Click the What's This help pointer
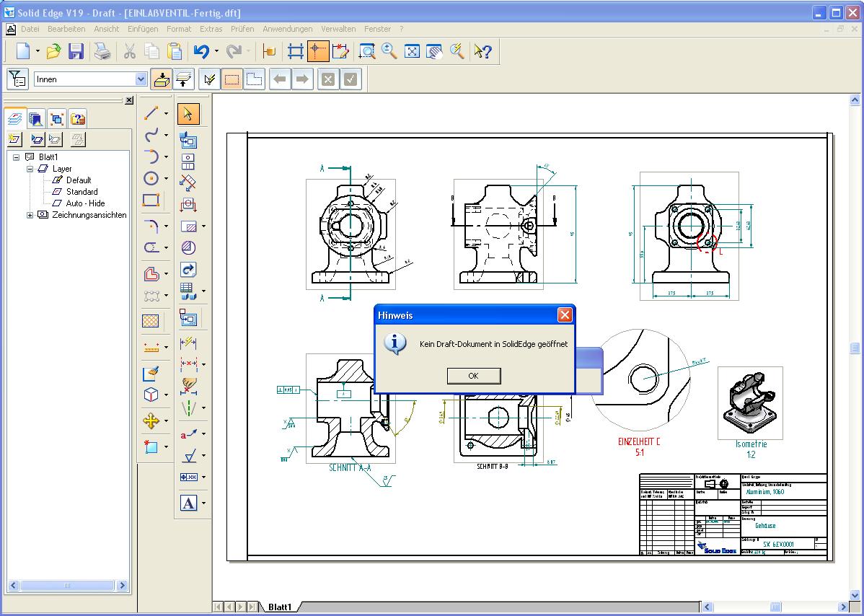 click(482, 52)
